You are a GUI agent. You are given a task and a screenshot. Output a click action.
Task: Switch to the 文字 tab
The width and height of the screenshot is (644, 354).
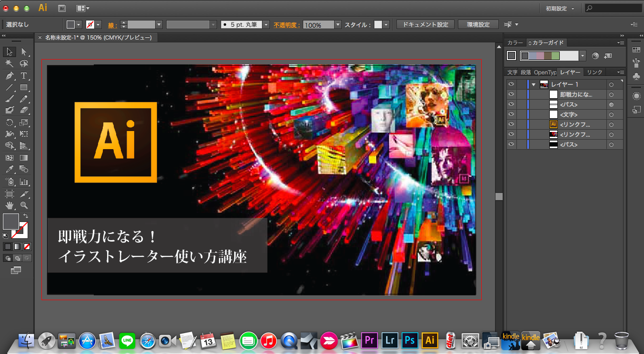click(x=512, y=72)
